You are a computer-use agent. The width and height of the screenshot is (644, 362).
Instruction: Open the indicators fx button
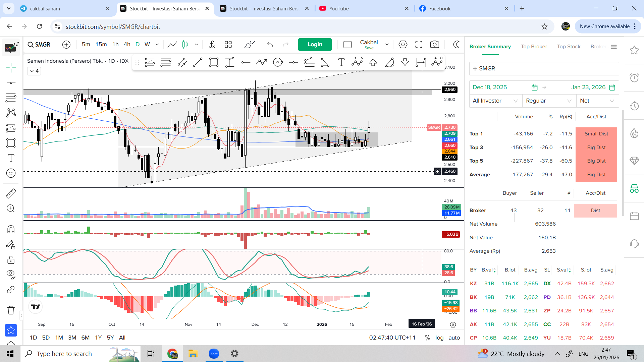click(x=212, y=45)
